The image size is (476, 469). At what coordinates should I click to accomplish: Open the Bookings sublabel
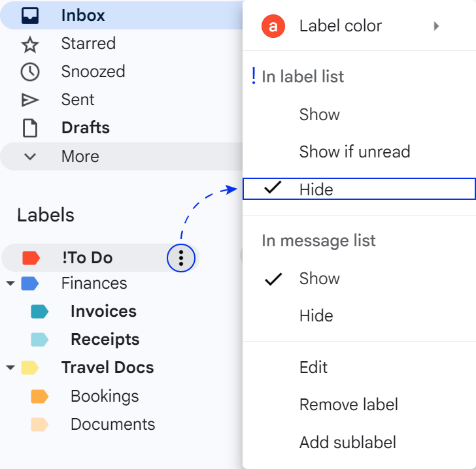(x=105, y=396)
